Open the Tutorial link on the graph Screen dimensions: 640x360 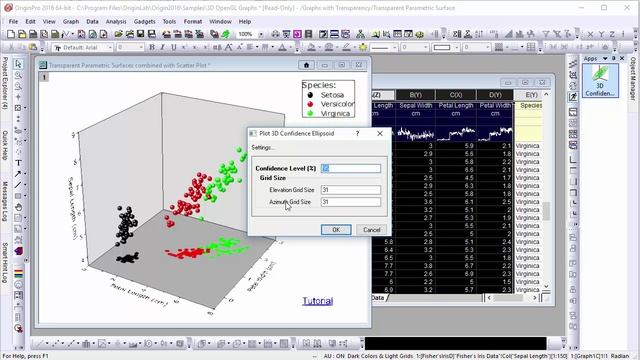click(318, 301)
